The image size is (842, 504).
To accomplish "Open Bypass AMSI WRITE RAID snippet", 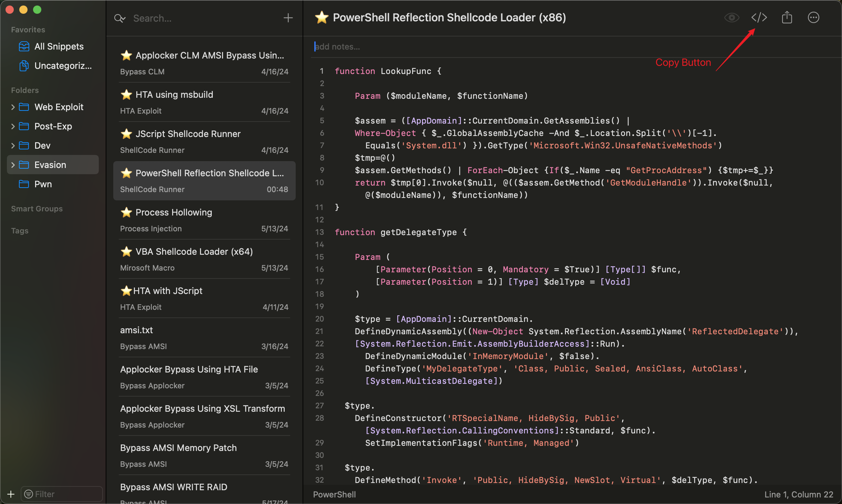I will (204, 490).
